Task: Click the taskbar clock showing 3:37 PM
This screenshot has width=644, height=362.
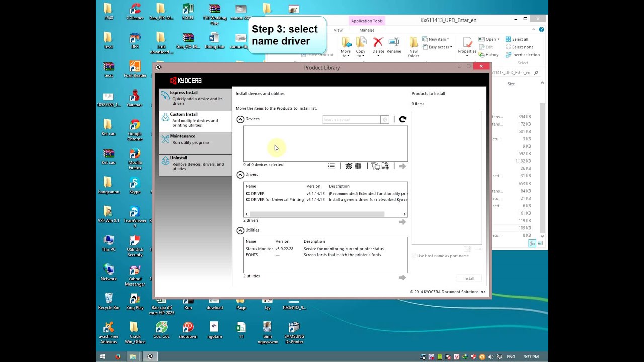Action: click(531, 357)
